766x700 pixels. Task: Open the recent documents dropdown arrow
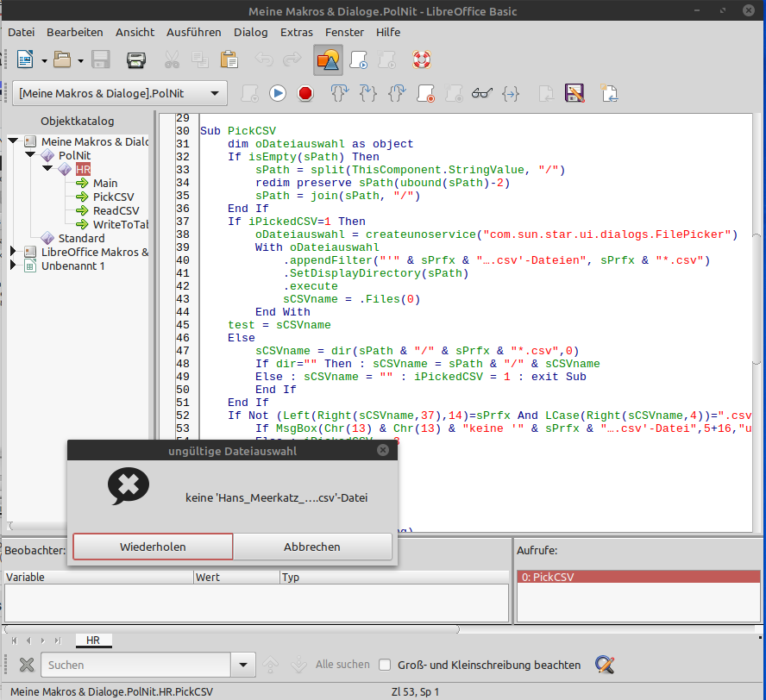[x=80, y=61]
